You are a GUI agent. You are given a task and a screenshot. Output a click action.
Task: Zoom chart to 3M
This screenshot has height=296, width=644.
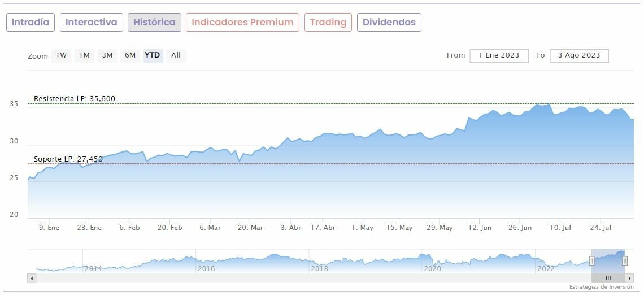pos(107,55)
